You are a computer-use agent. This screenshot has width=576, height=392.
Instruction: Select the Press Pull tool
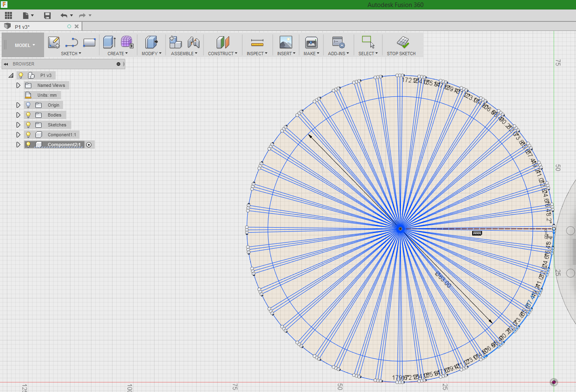coord(151,42)
